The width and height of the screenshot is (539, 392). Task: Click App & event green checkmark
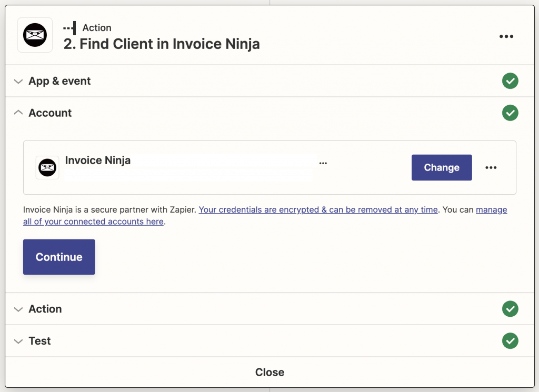click(x=510, y=81)
